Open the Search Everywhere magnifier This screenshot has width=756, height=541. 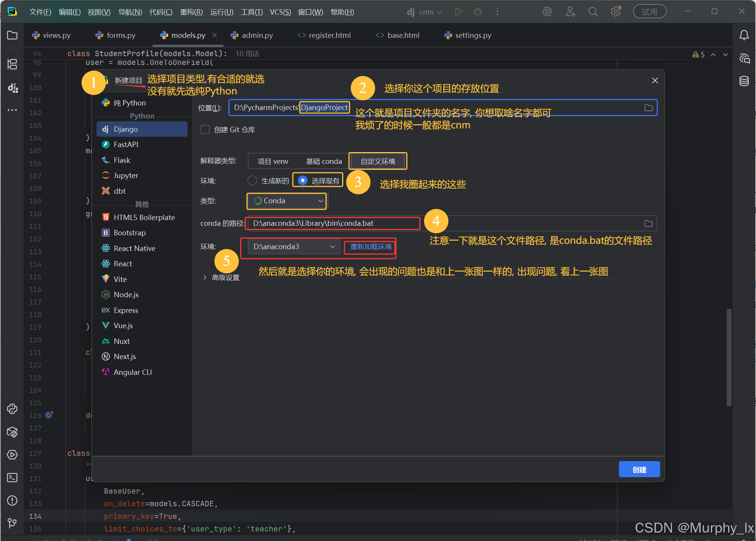pos(593,12)
